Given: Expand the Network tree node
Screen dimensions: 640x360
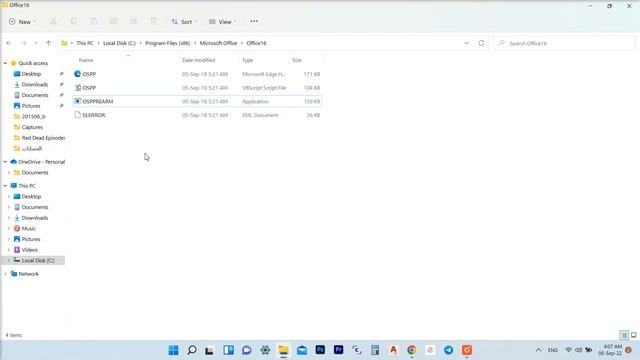Looking at the screenshot, I should (5, 274).
